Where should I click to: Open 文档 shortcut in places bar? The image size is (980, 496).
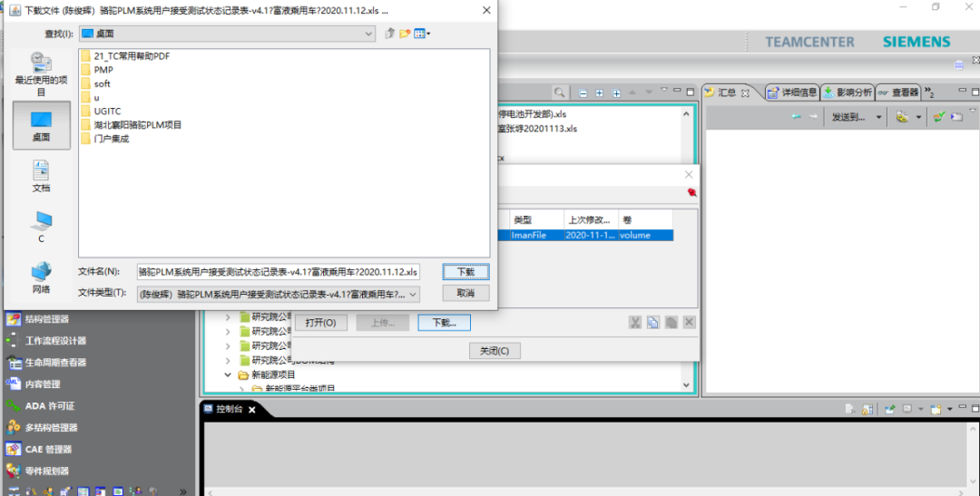tap(41, 176)
